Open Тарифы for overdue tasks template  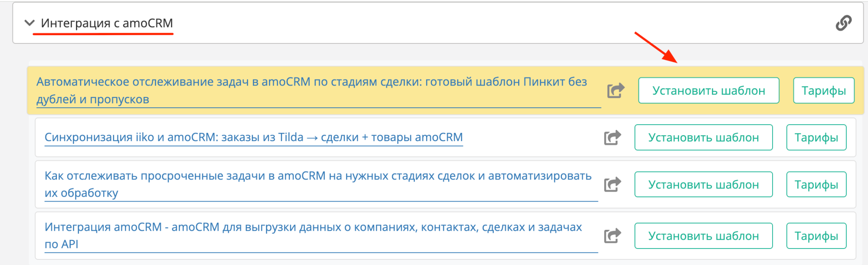pyautogui.click(x=816, y=185)
